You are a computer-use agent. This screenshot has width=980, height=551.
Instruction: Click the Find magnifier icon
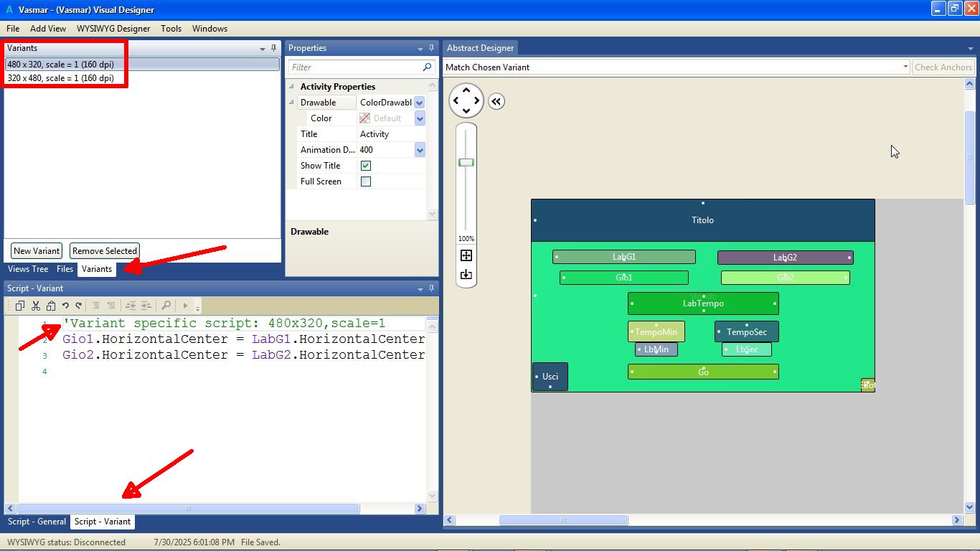point(166,306)
